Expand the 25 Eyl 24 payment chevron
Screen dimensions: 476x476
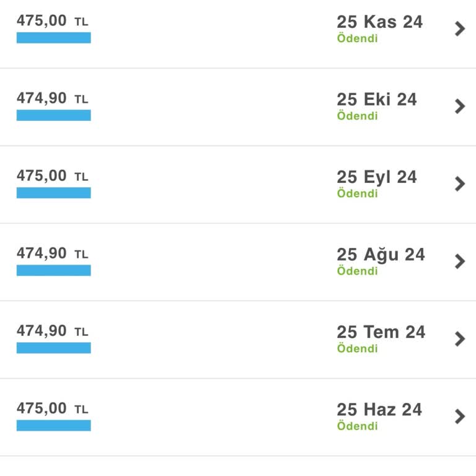point(460,183)
